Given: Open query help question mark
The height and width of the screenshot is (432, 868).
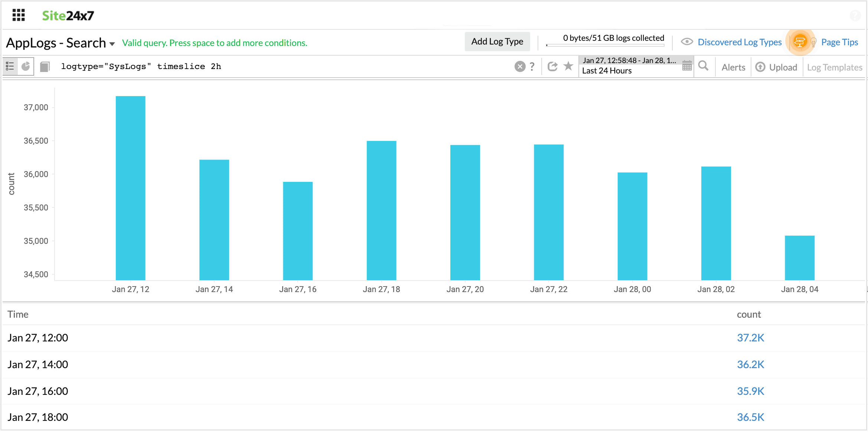Looking at the screenshot, I should coord(532,66).
